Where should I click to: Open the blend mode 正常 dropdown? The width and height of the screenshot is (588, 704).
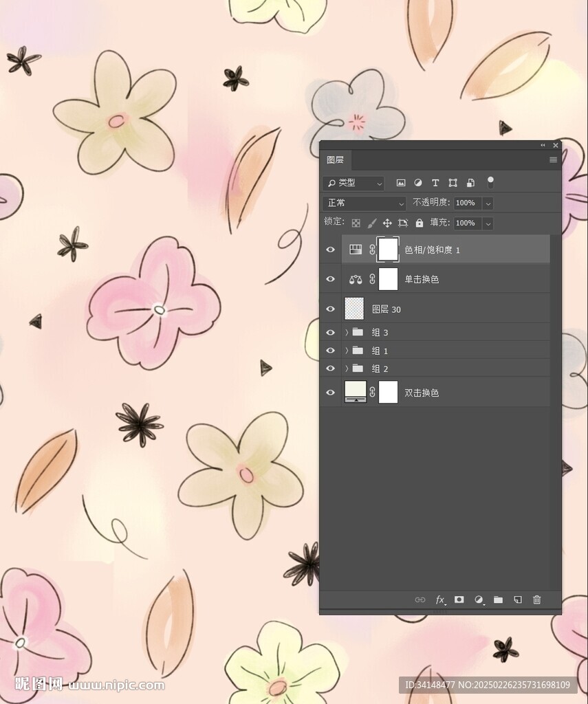click(364, 203)
